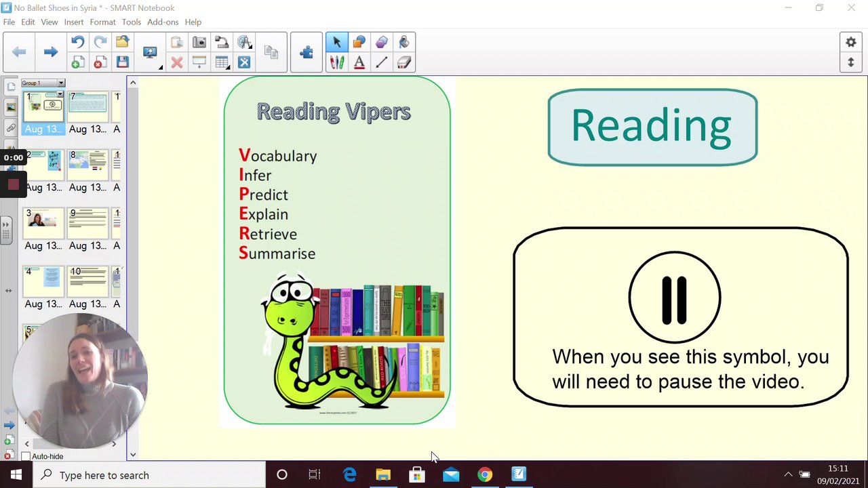The height and width of the screenshot is (488, 868).
Task: Open the page 1 thumbnail menu arrow
Action: pos(60,95)
